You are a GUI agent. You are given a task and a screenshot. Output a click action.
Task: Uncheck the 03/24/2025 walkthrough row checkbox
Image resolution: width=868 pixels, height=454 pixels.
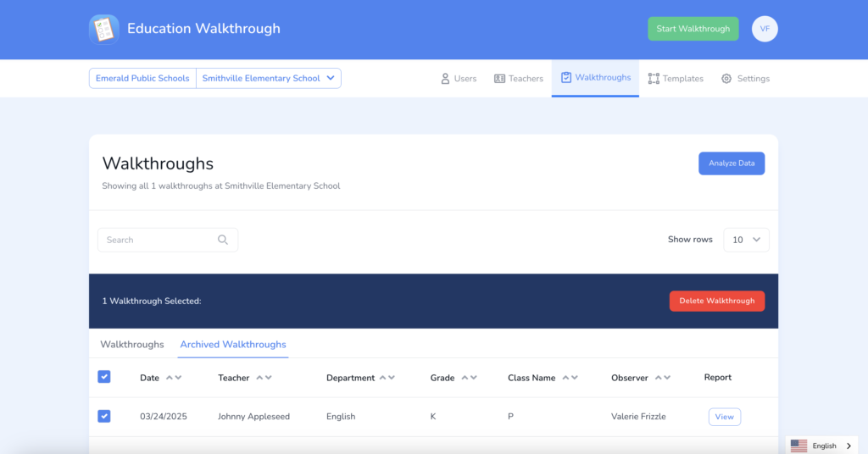point(104,416)
